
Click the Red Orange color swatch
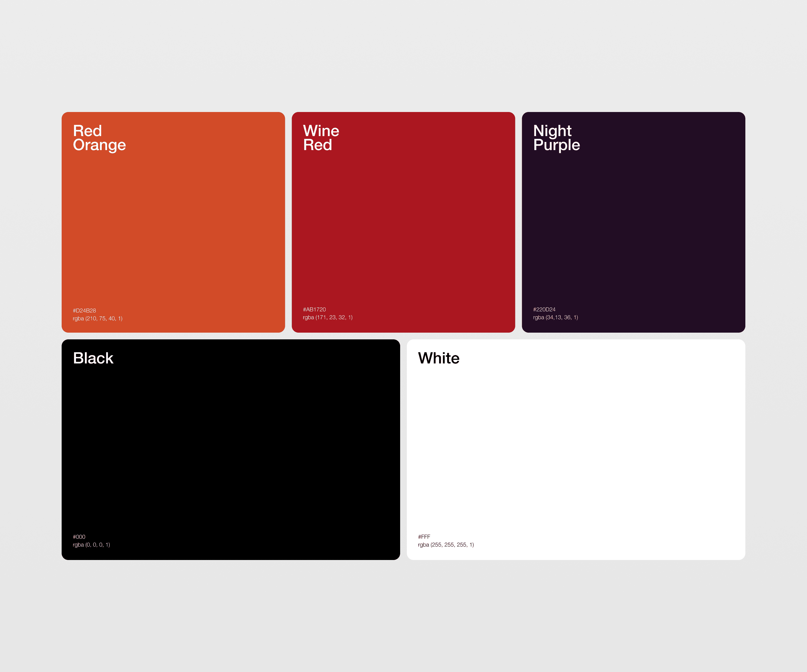point(173,223)
